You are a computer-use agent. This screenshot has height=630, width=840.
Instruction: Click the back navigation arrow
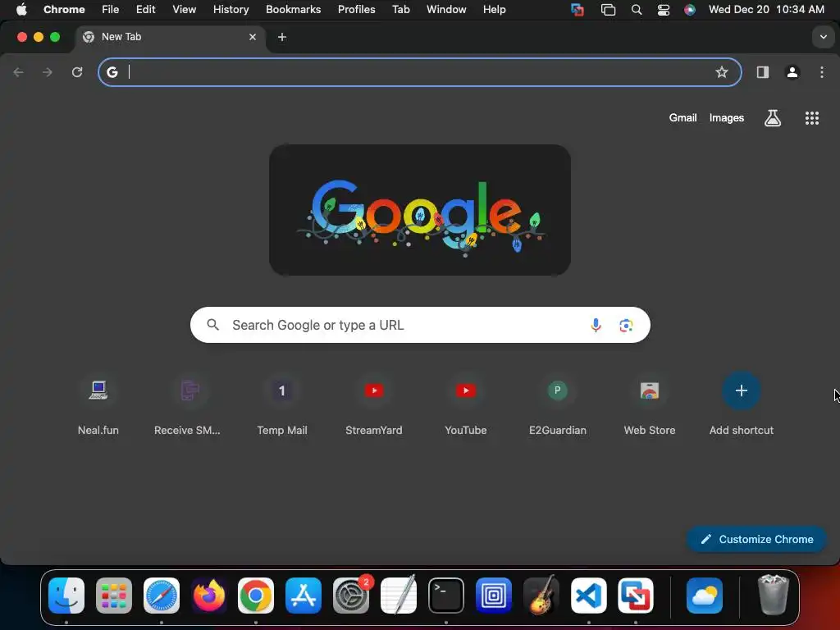(18, 72)
